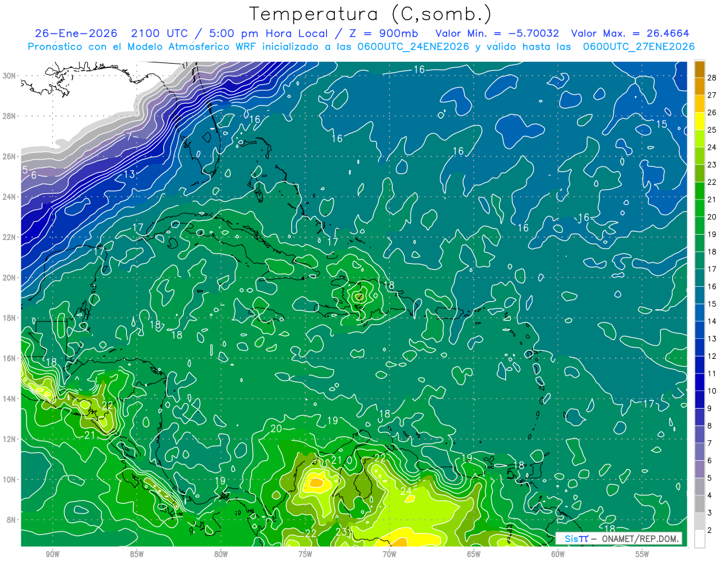Click the "24" contour label on the map
The width and height of the screenshot is (728, 562).
click(x=406, y=491)
